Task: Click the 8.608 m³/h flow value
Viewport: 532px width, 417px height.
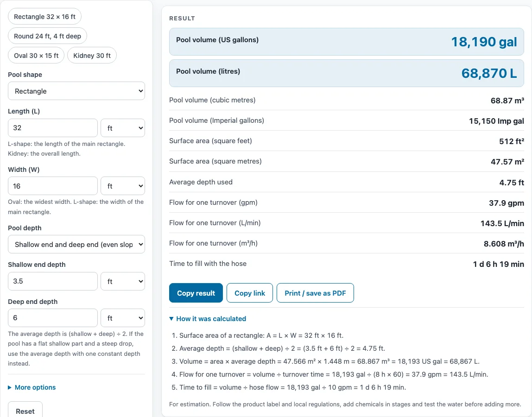Action: tap(504, 244)
